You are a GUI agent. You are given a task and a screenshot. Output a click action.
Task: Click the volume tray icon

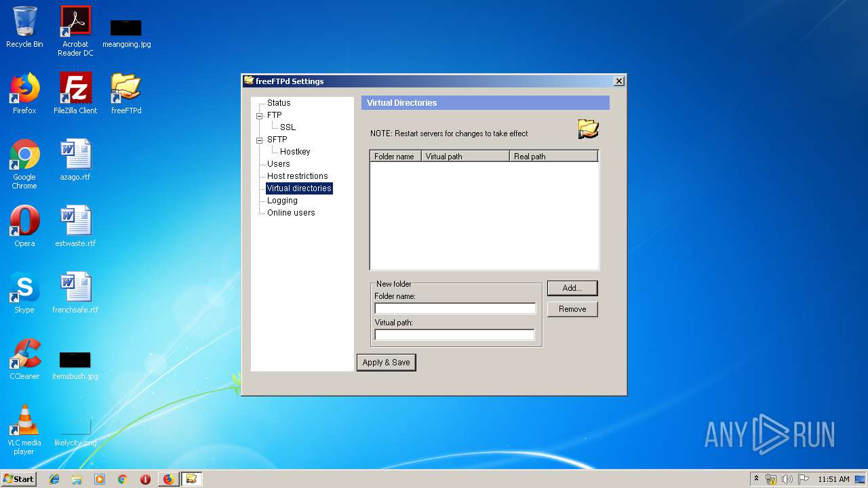787,479
